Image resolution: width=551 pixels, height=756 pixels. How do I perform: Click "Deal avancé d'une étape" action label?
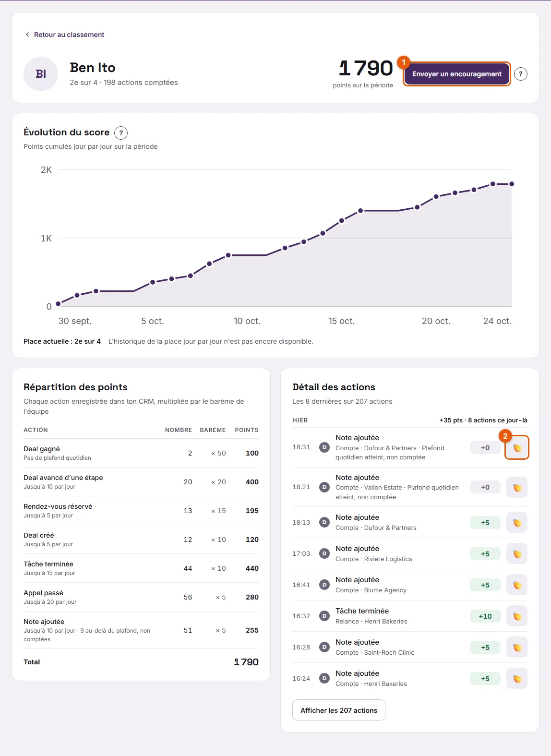point(63,478)
